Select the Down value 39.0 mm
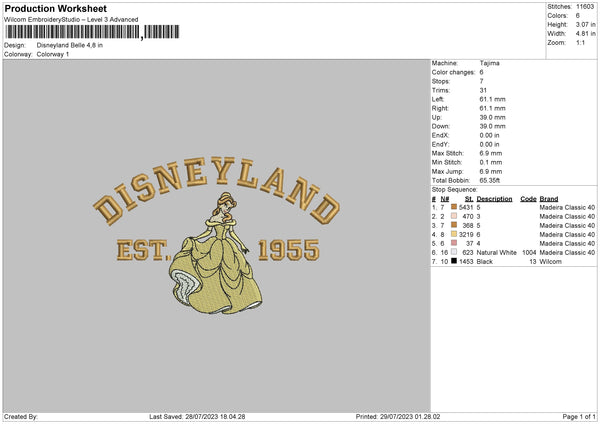Image resolution: width=600 pixels, height=424 pixels. [x=492, y=126]
